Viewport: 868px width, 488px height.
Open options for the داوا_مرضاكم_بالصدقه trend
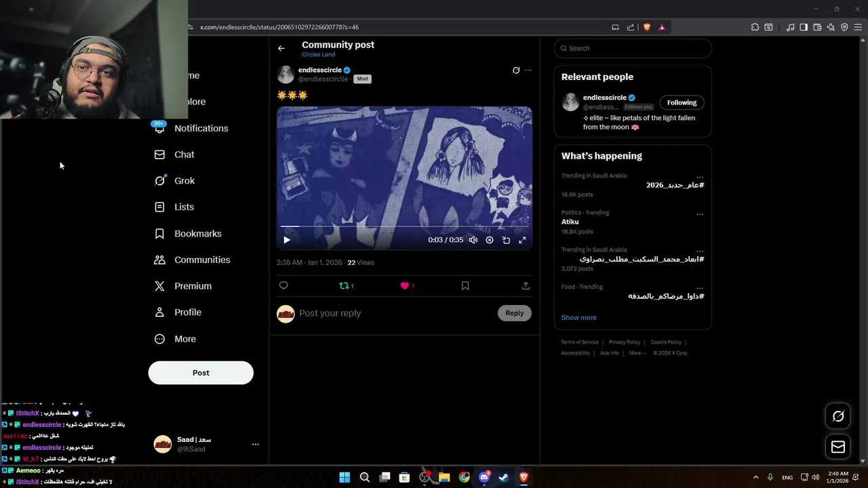pyautogui.click(x=700, y=288)
